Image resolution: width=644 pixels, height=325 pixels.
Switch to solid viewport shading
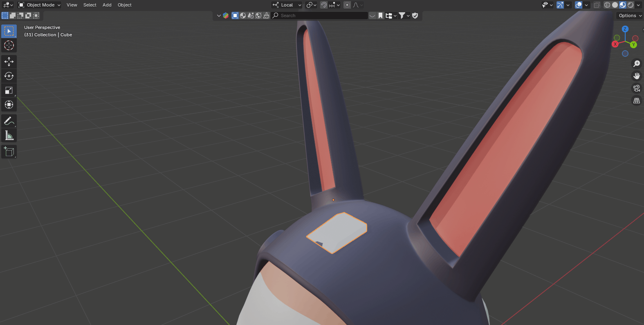[615, 5]
